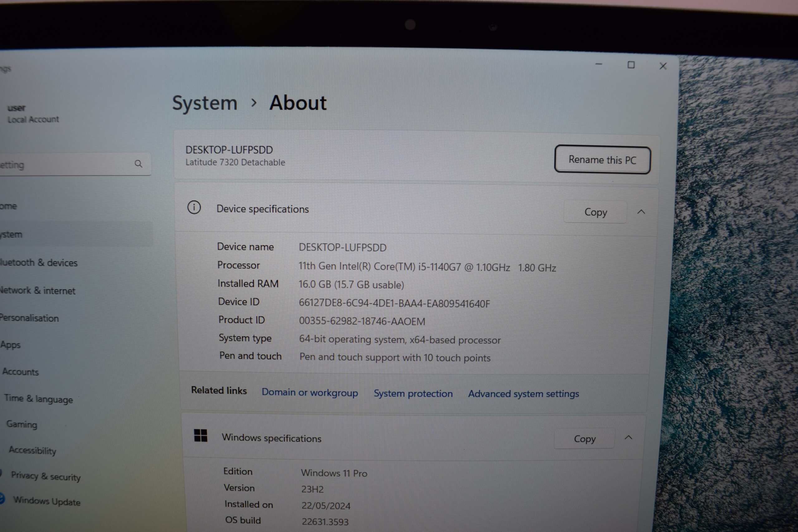Screen dimensions: 798x532
Task: Open Time & language settings
Action: coord(38,399)
